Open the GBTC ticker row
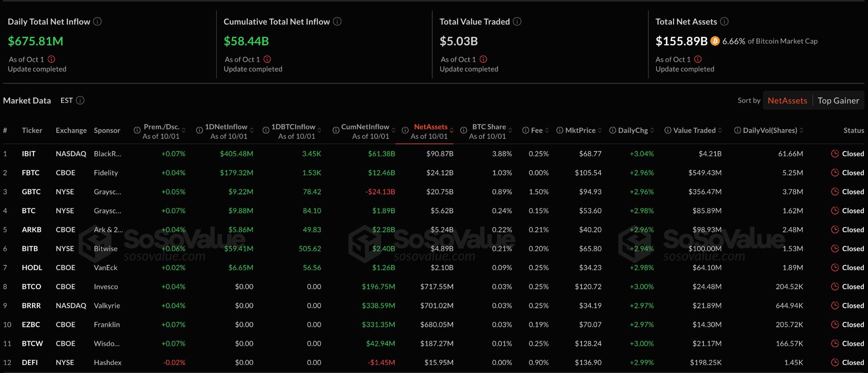This screenshot has width=868, height=373. (x=31, y=192)
